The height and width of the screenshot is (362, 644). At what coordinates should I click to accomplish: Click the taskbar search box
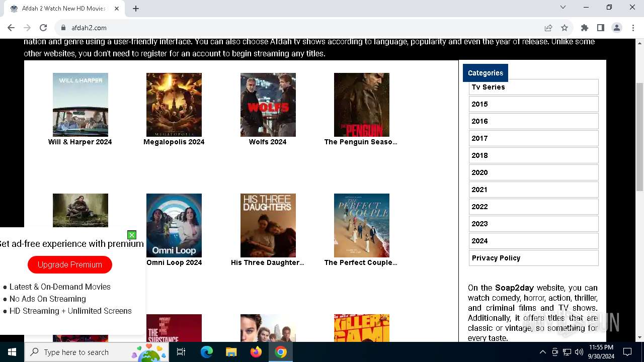[97, 352]
